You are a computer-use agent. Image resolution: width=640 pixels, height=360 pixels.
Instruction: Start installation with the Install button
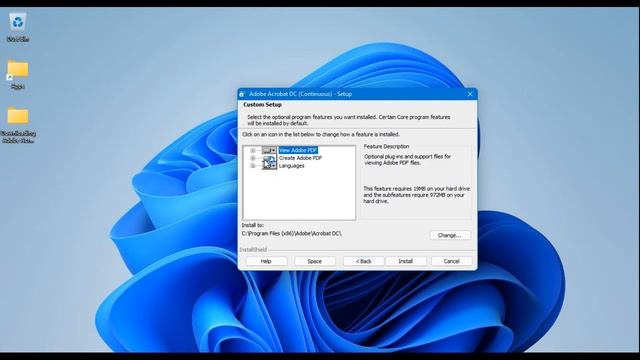tap(406, 261)
